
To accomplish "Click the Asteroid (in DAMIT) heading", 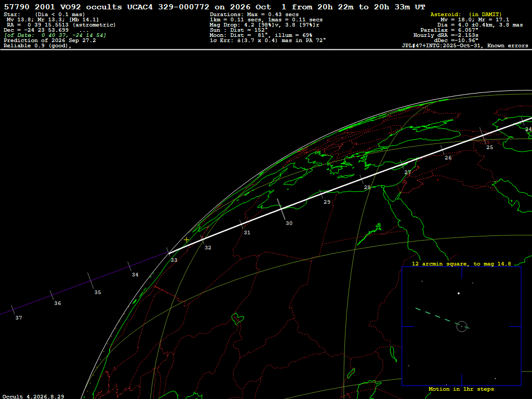I will click(466, 14).
